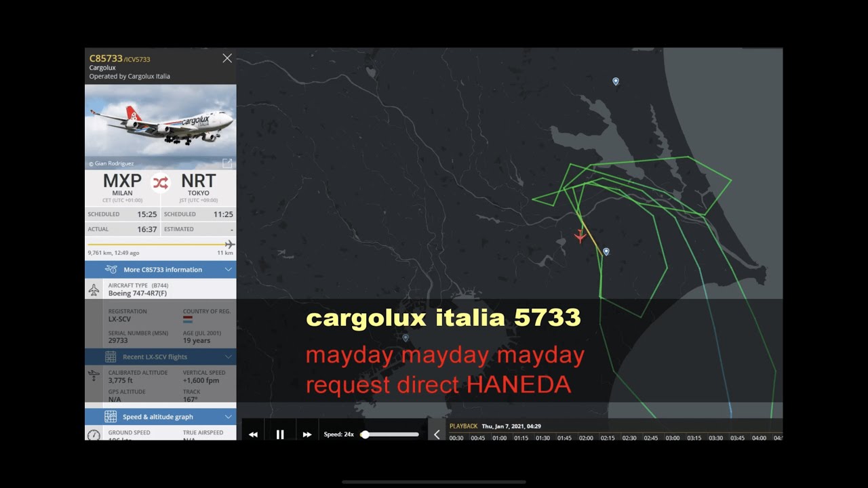
Task: Jump to 02:00 on the playback timeline
Action: pos(586,438)
